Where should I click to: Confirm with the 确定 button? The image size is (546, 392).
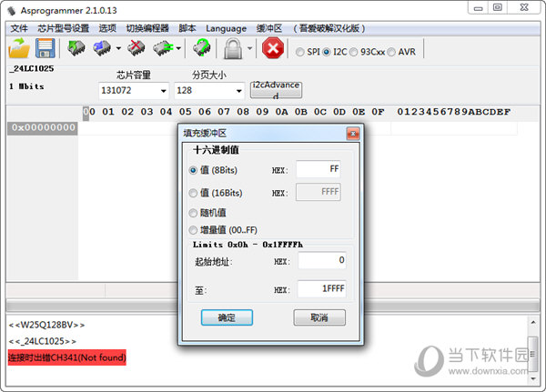227,317
